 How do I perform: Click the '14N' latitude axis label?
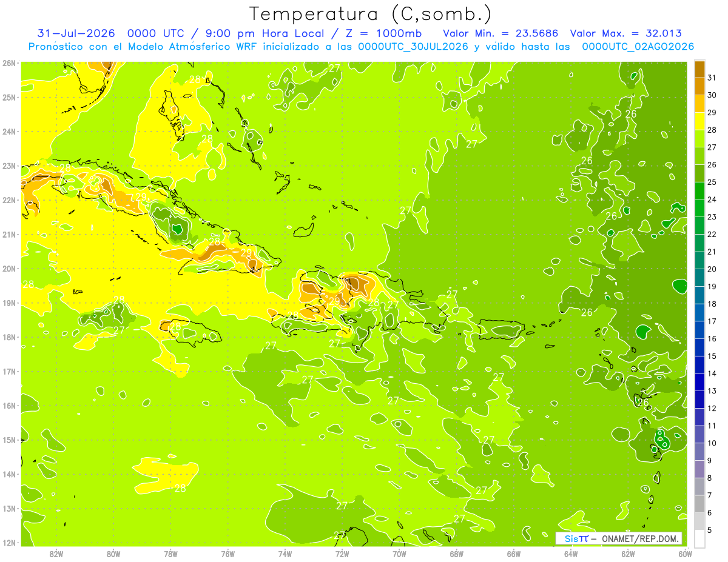click(8, 474)
